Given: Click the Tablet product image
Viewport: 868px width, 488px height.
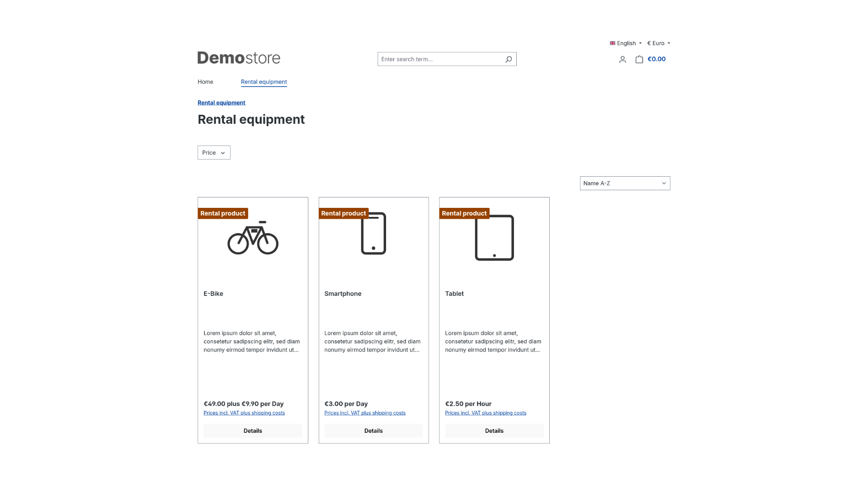Looking at the screenshot, I should tap(494, 238).
